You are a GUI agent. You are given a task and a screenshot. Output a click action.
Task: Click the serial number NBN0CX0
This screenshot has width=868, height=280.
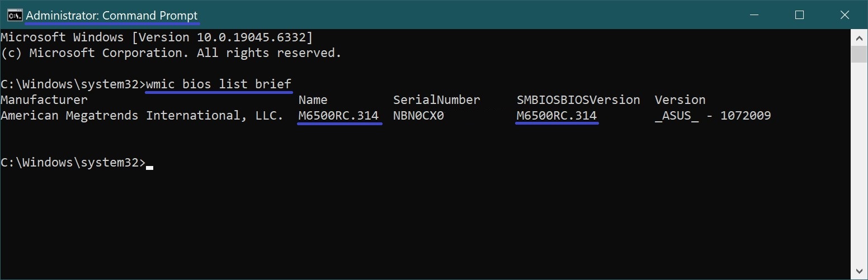[418, 116]
